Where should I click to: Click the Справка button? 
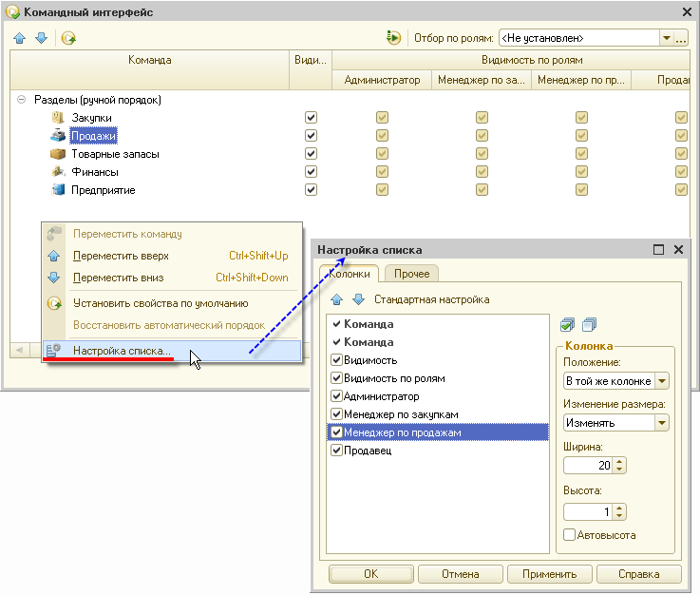point(639,574)
